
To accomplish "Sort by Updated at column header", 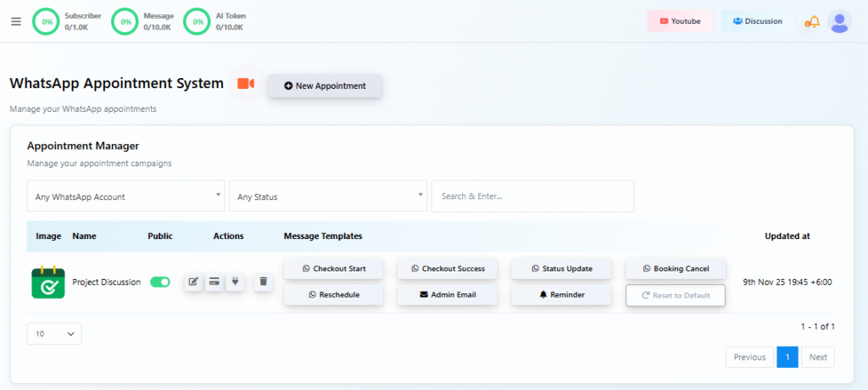I will click(787, 236).
